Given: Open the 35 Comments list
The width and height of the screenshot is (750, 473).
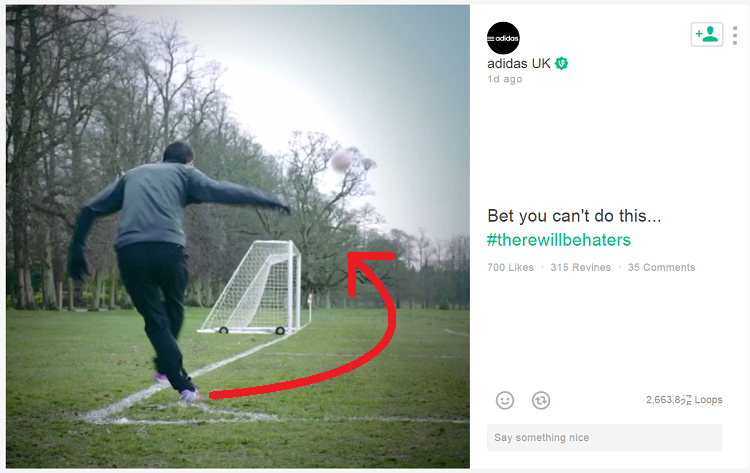Looking at the screenshot, I should tap(661, 267).
